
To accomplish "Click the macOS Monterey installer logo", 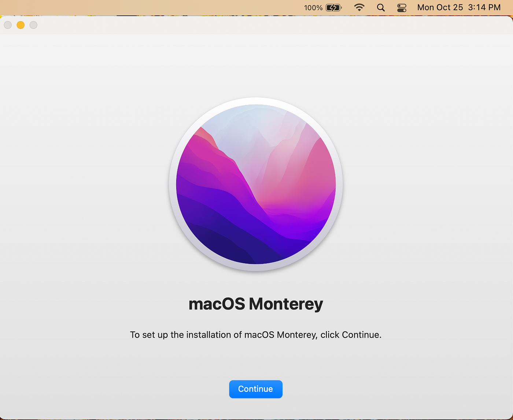I will [256, 184].
